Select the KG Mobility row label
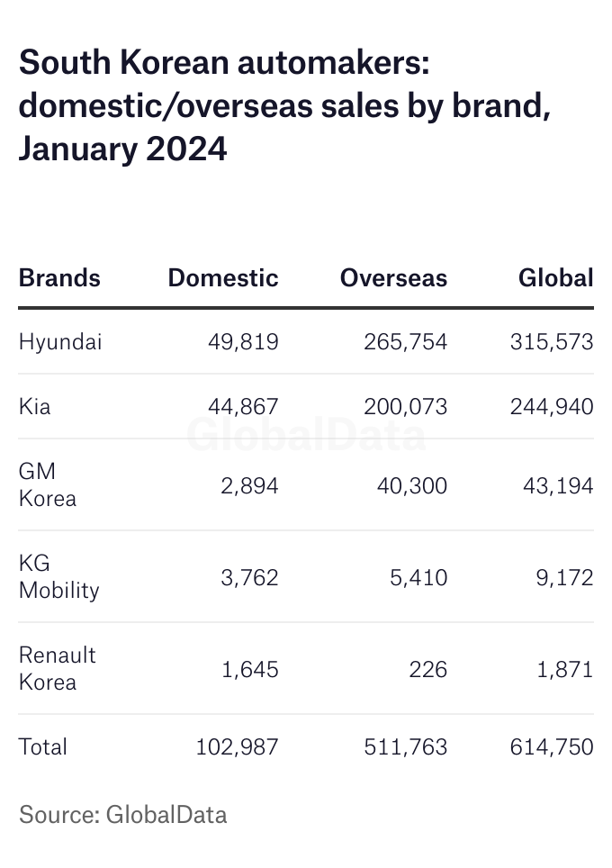Screen dimensions: 612x868 coord(58,577)
